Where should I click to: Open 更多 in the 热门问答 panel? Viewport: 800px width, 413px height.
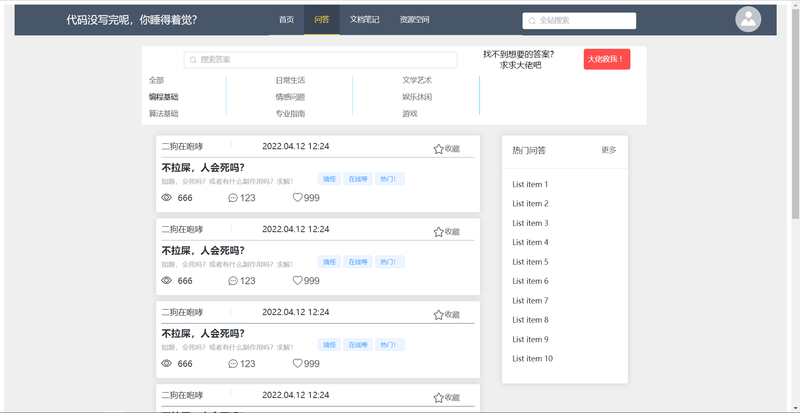tap(609, 150)
